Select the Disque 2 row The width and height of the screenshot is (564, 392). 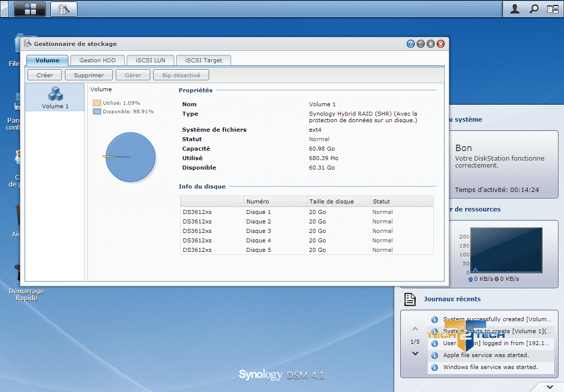[x=307, y=221]
